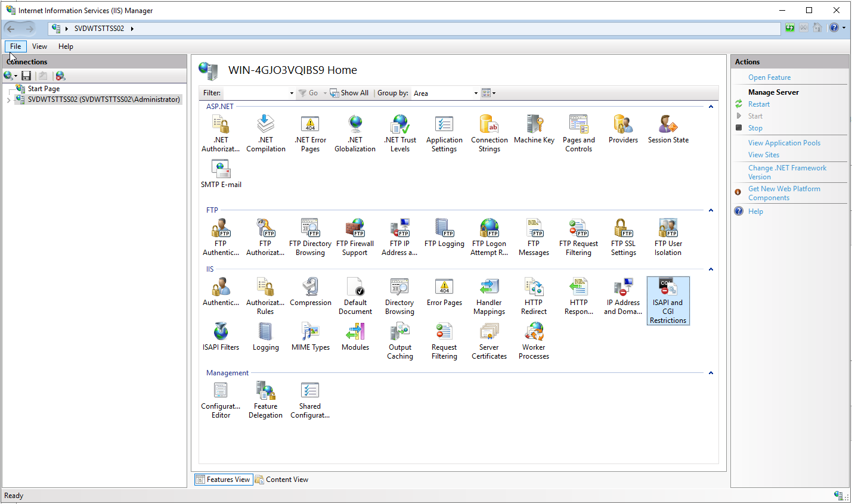Viewport: 852px width, 504px height.
Task: Collapse the IIS group
Action: pyautogui.click(x=711, y=269)
